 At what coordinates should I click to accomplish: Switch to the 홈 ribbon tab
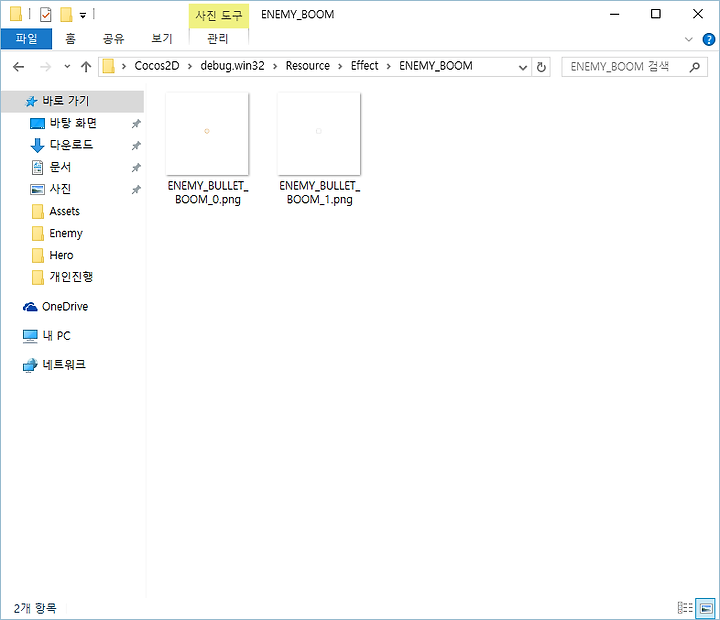tap(70, 39)
